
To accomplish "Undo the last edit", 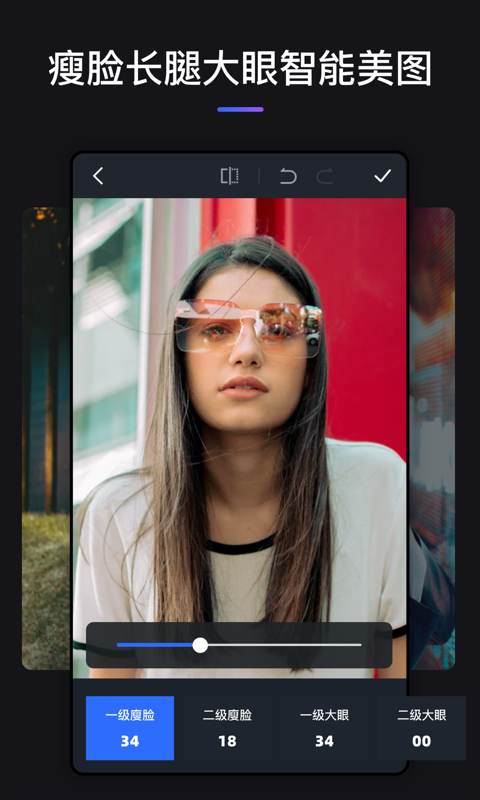I will [288, 177].
